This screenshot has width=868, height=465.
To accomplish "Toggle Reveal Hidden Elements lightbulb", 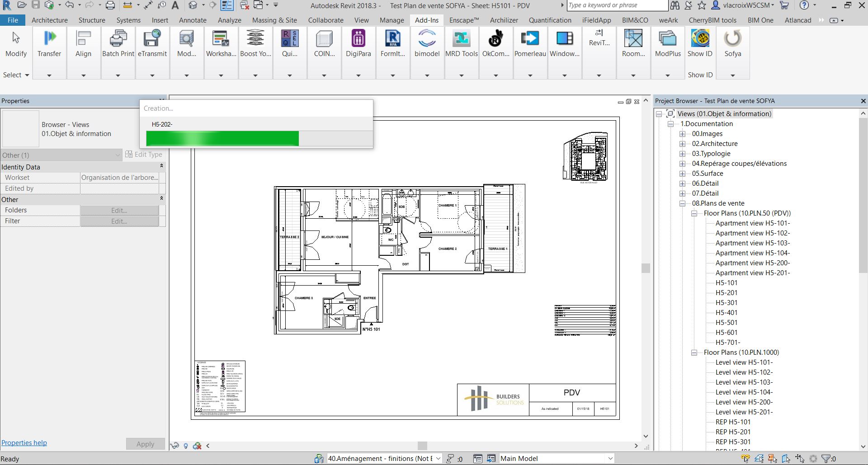I will [186, 446].
